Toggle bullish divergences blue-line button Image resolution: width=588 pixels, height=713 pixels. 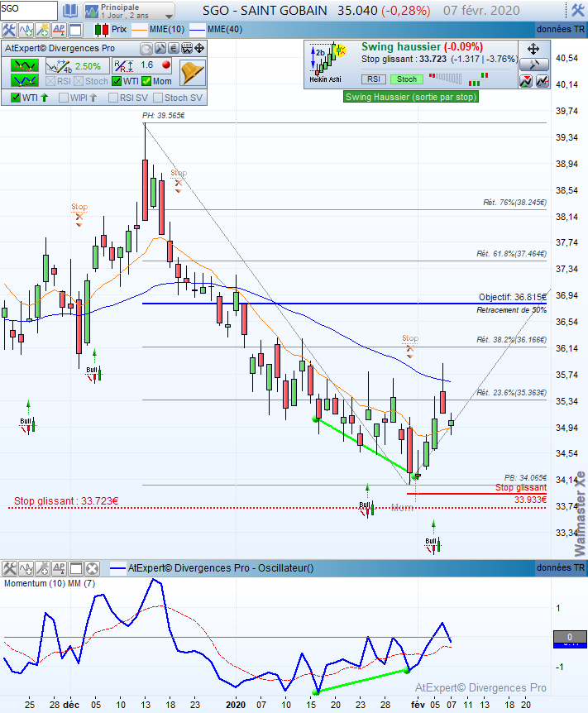pyautogui.click(x=25, y=80)
